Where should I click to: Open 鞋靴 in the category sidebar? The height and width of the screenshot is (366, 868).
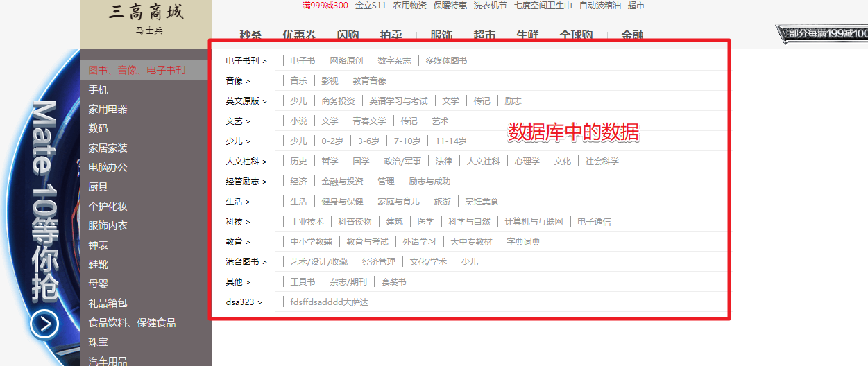(98, 264)
